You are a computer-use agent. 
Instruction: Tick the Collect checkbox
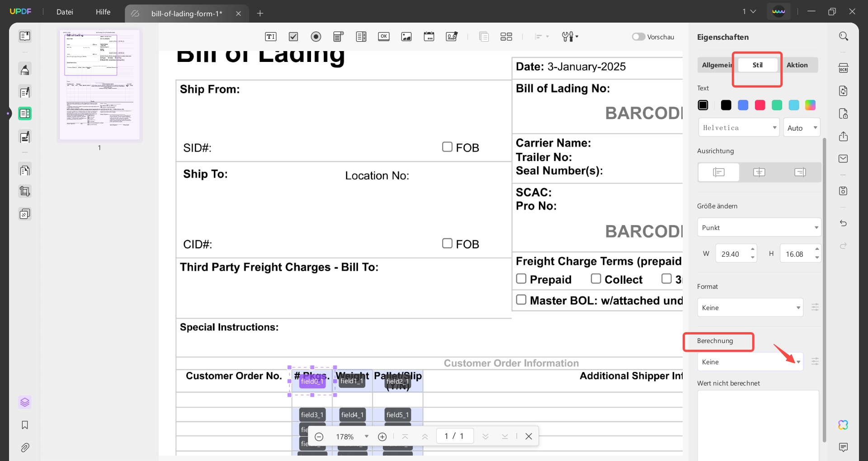[596, 278]
